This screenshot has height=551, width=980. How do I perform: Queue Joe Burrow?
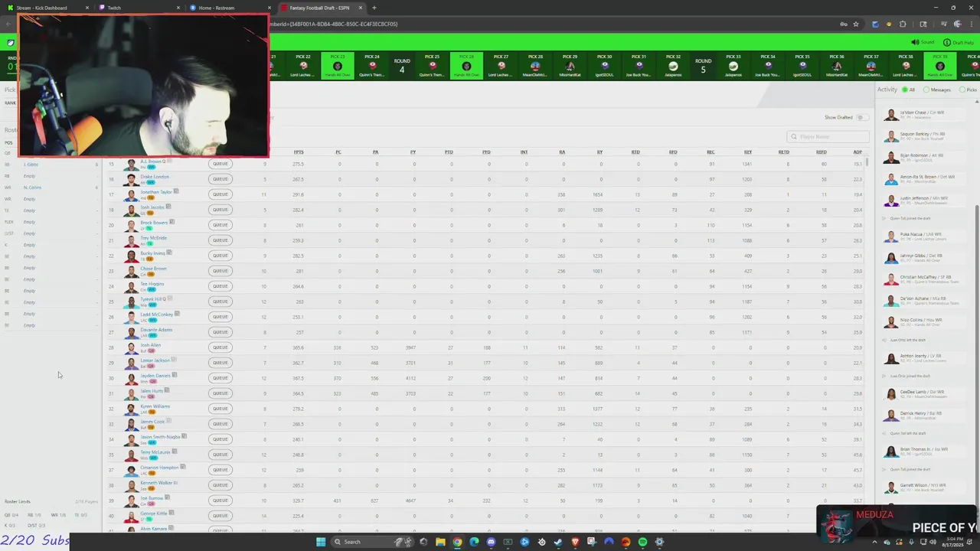pos(220,500)
